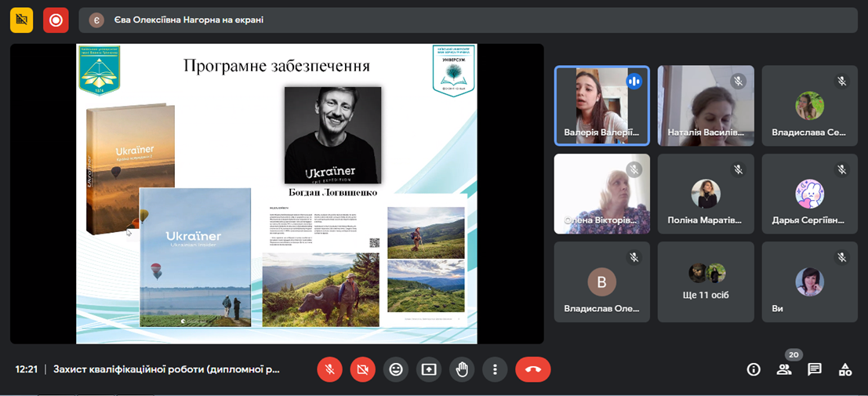Image resolution: width=868 pixels, height=396 pixels.
Task: Expand the 'Ще 11 осіб' participants tile
Action: coord(706,282)
